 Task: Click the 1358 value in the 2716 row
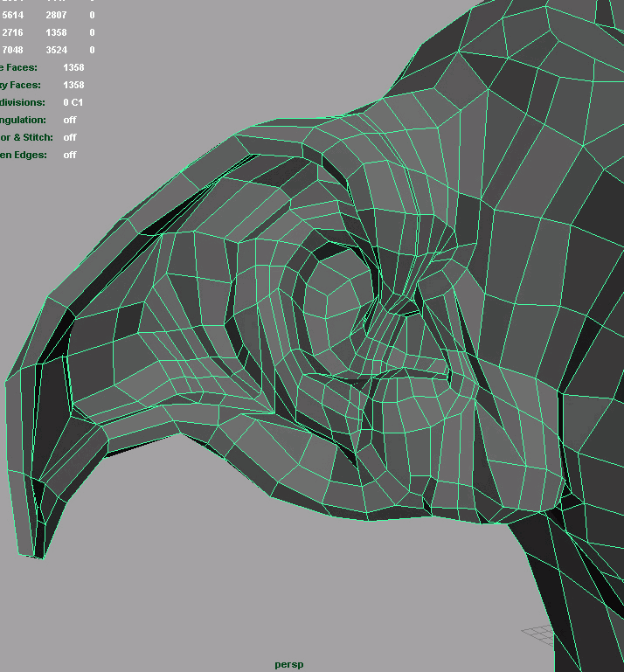pyautogui.click(x=55, y=32)
